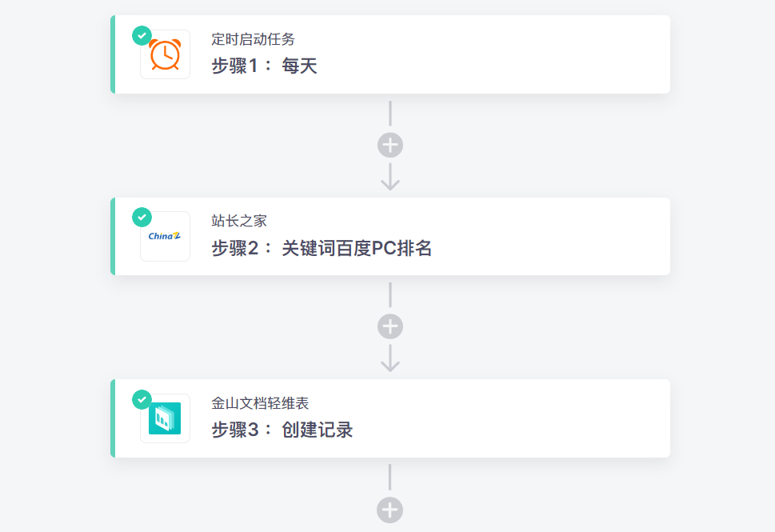
Task: Click the green left edge bar of step 1
Action: 113,54
